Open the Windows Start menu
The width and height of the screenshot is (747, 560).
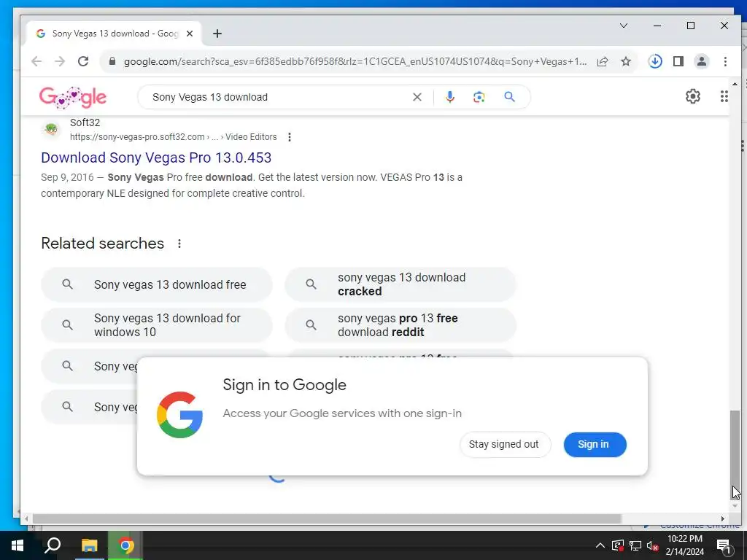[x=18, y=545]
